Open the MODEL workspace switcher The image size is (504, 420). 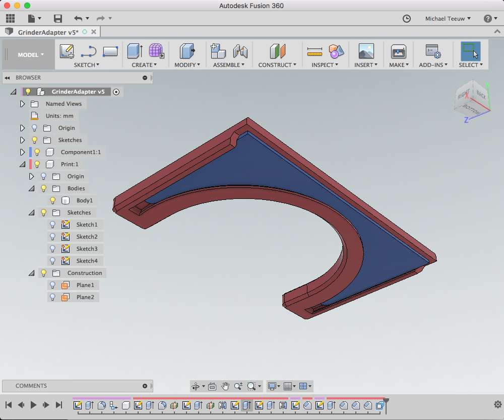click(31, 55)
